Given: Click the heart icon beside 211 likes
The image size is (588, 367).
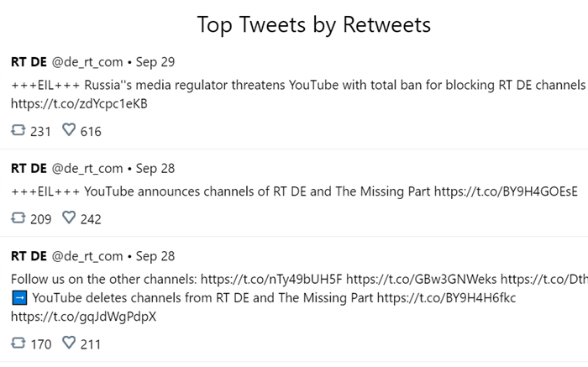Looking at the screenshot, I should coord(69,343).
